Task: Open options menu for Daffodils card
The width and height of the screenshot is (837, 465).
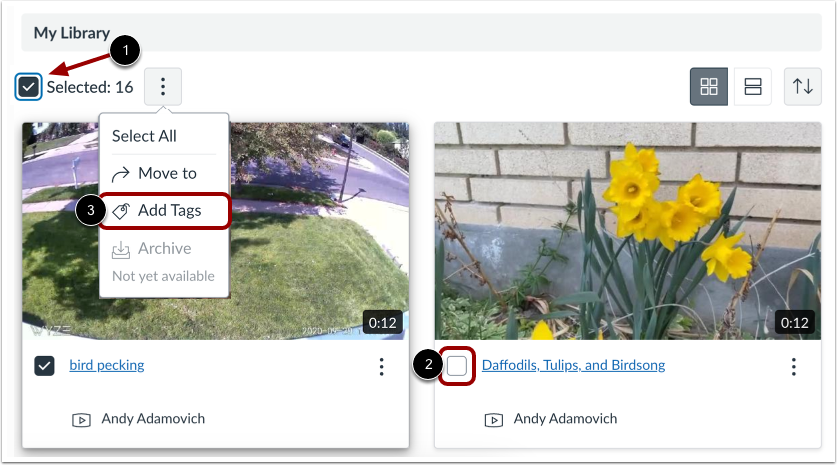Action: click(x=794, y=367)
